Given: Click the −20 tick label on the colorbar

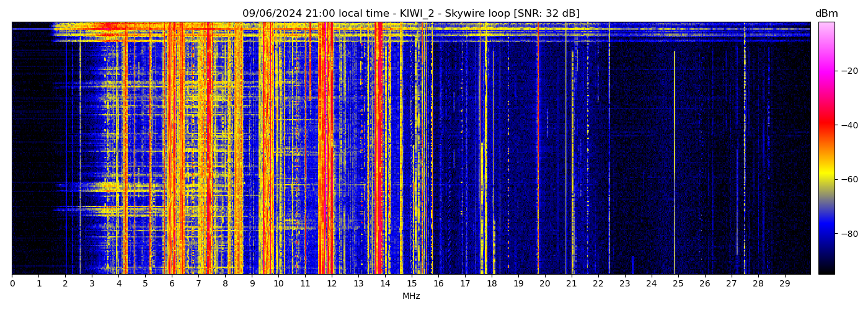Looking at the screenshot, I should click(849, 71).
